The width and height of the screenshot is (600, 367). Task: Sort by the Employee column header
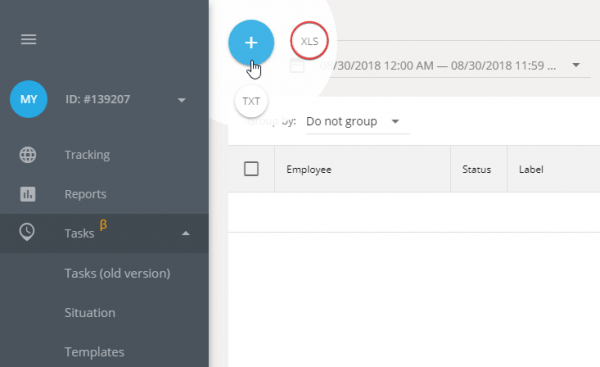[309, 170]
